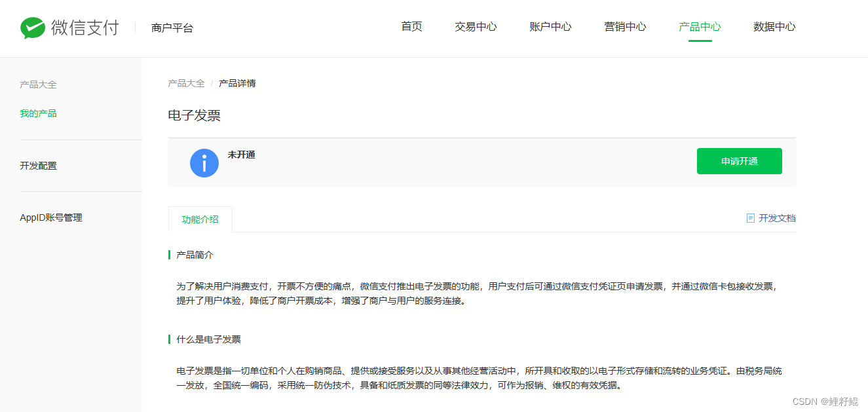Screen dimensions: 868x412
Task: Click the 申请开通 green button
Action: point(740,161)
